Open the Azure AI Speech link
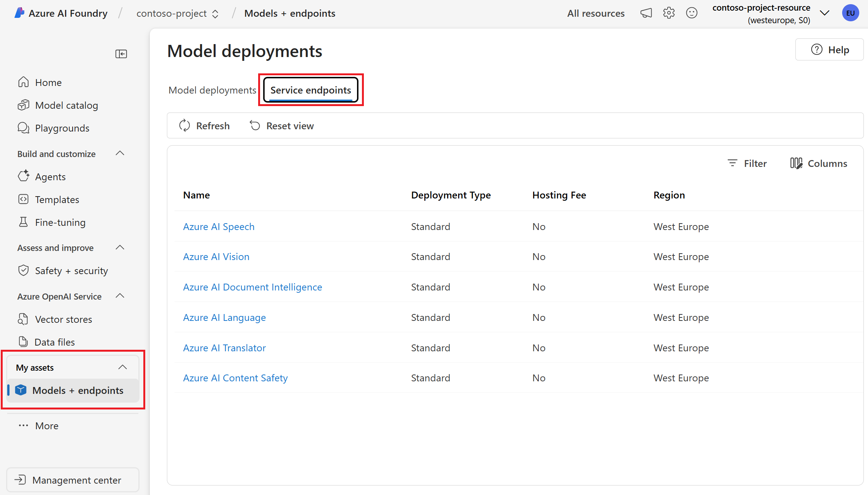The width and height of the screenshot is (868, 495). (219, 227)
